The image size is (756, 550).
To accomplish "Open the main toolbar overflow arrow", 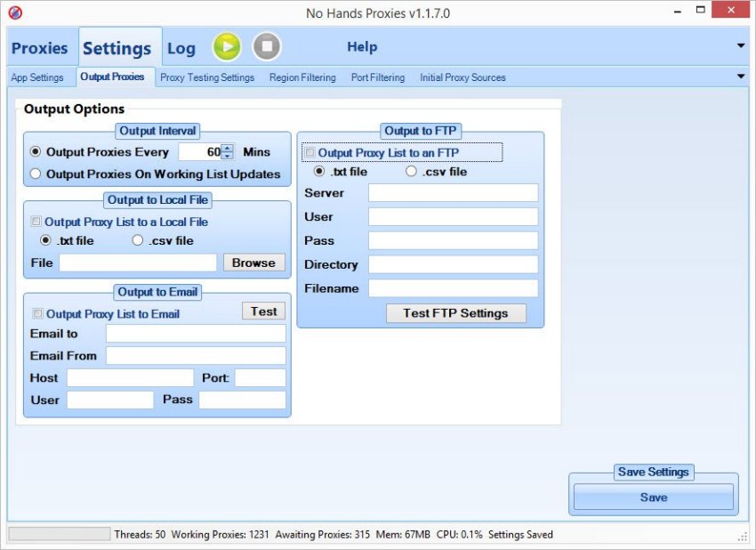I will [x=741, y=46].
